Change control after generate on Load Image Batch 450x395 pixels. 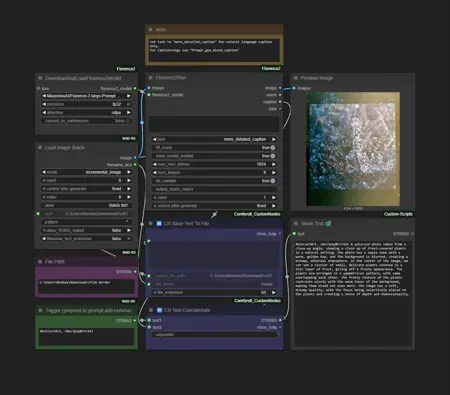pos(86,189)
